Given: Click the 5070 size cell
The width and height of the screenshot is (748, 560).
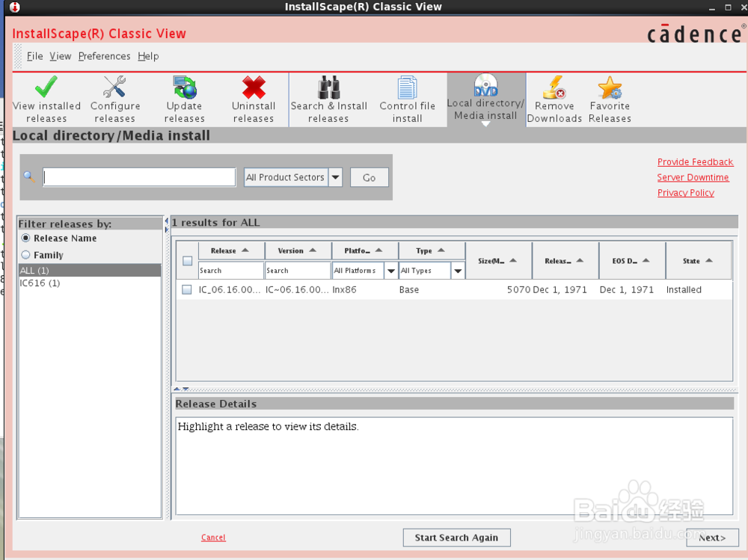Looking at the screenshot, I should 518,289.
